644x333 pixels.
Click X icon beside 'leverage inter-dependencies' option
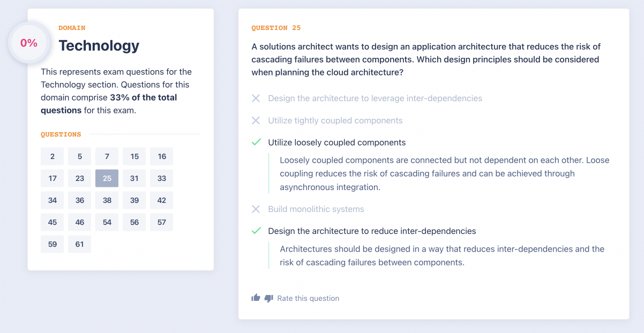coord(256,99)
